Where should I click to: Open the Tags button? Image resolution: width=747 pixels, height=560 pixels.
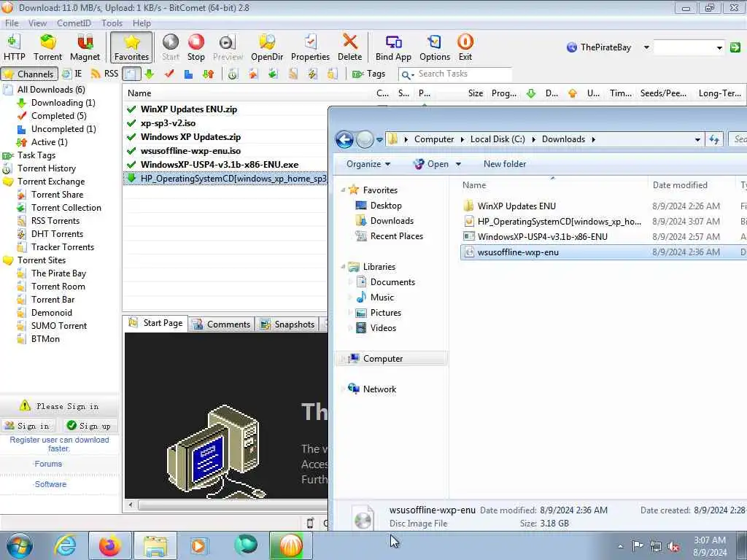coord(368,74)
